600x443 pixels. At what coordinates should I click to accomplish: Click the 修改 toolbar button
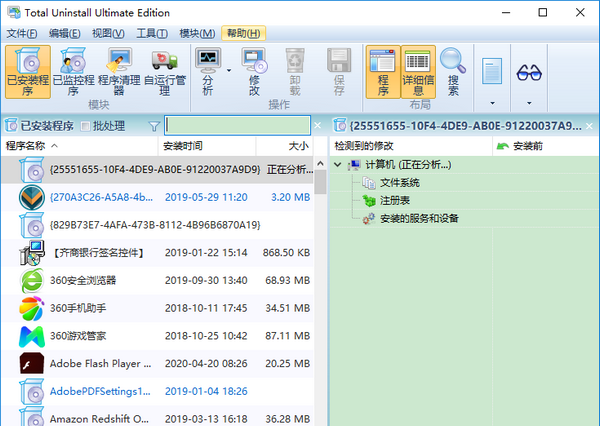254,72
